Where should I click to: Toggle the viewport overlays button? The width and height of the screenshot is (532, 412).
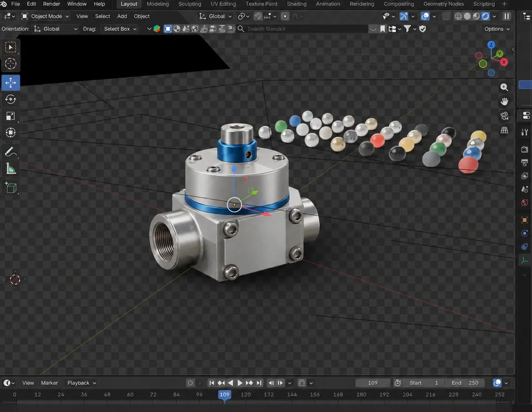[x=425, y=16]
